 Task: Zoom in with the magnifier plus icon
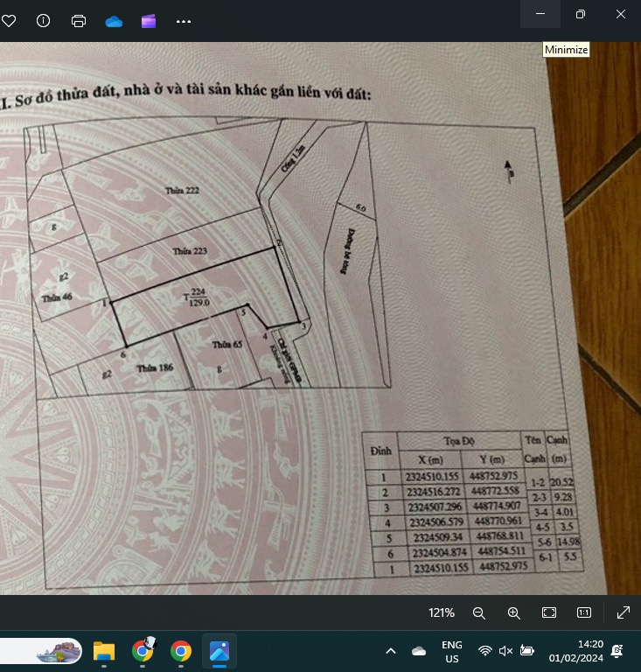(514, 612)
